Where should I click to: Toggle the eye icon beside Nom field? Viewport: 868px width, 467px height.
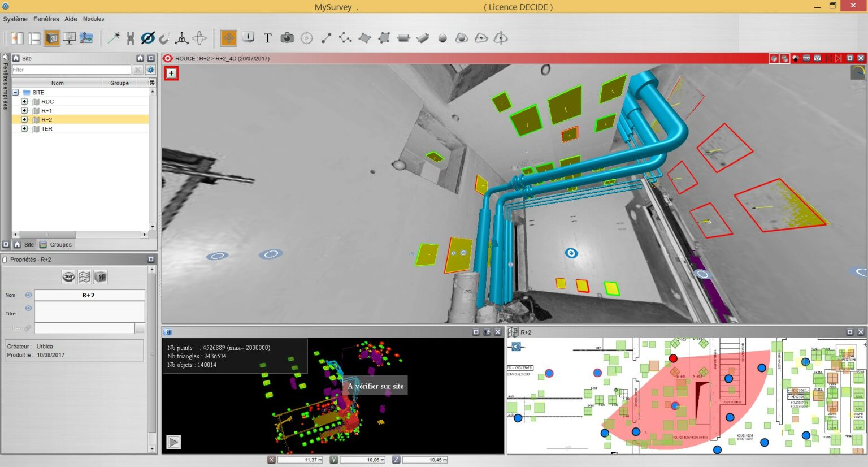pos(28,295)
